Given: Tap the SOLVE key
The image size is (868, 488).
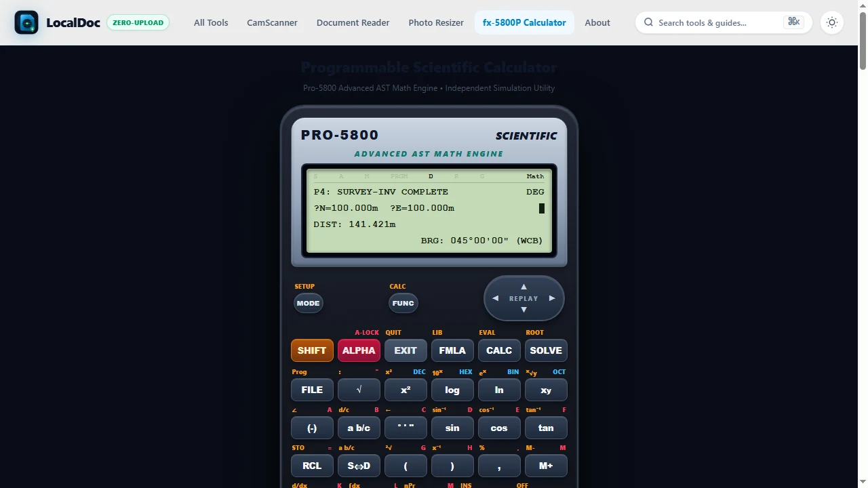Looking at the screenshot, I should pos(546,350).
